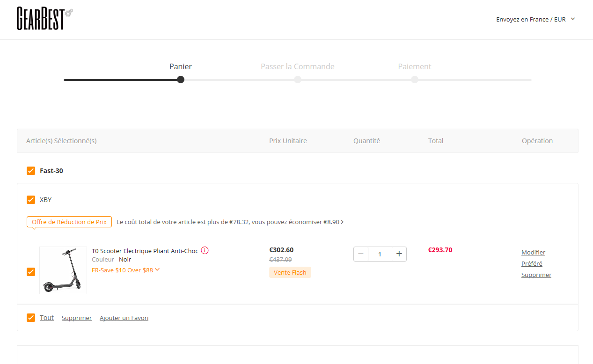Click the Offre de Réduction de Prix tag

[x=69, y=222]
